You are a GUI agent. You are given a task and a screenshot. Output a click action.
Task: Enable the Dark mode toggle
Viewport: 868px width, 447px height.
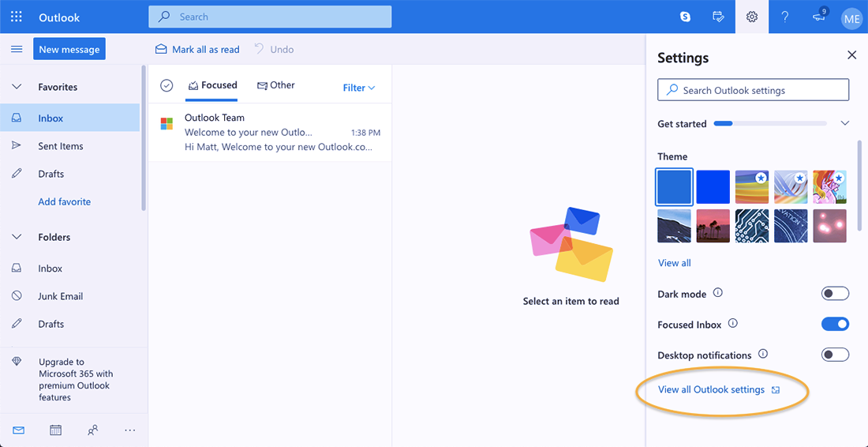tap(835, 294)
